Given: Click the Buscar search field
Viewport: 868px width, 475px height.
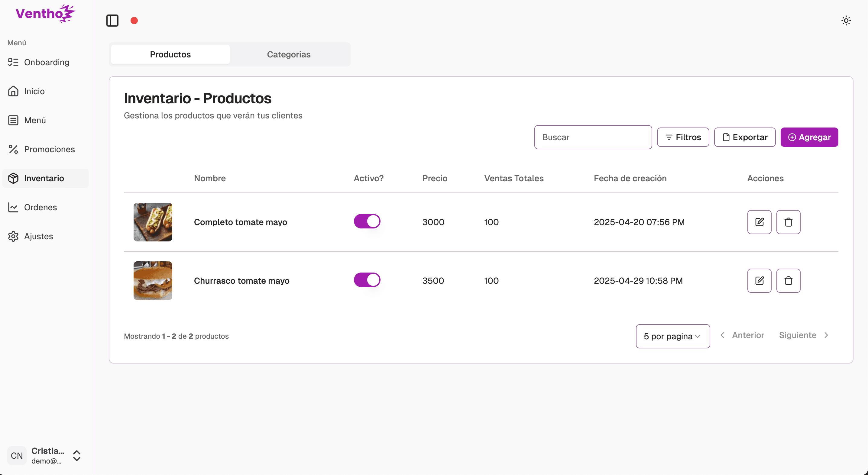Looking at the screenshot, I should pyautogui.click(x=593, y=137).
